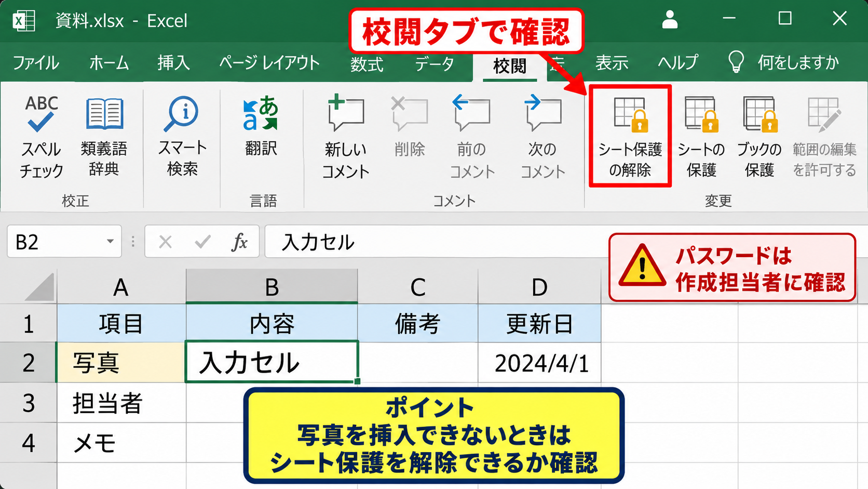Click the シートの保護 protect sheet icon
The image size is (868, 489).
pos(701,113)
